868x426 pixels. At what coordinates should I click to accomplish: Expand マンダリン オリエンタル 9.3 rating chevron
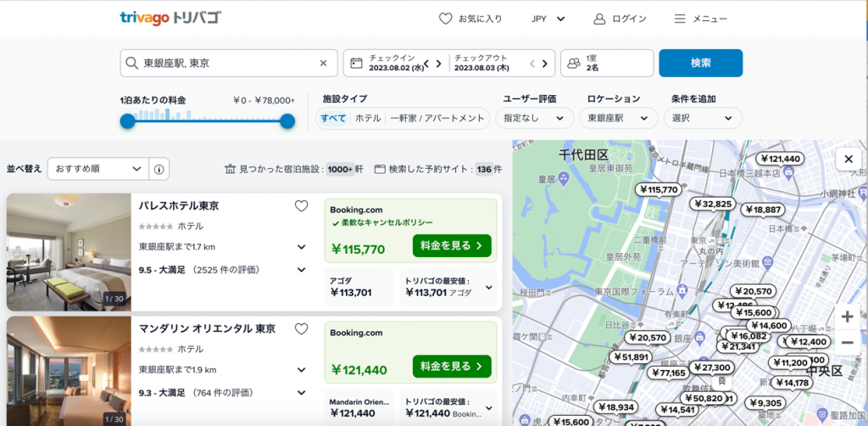point(302,393)
